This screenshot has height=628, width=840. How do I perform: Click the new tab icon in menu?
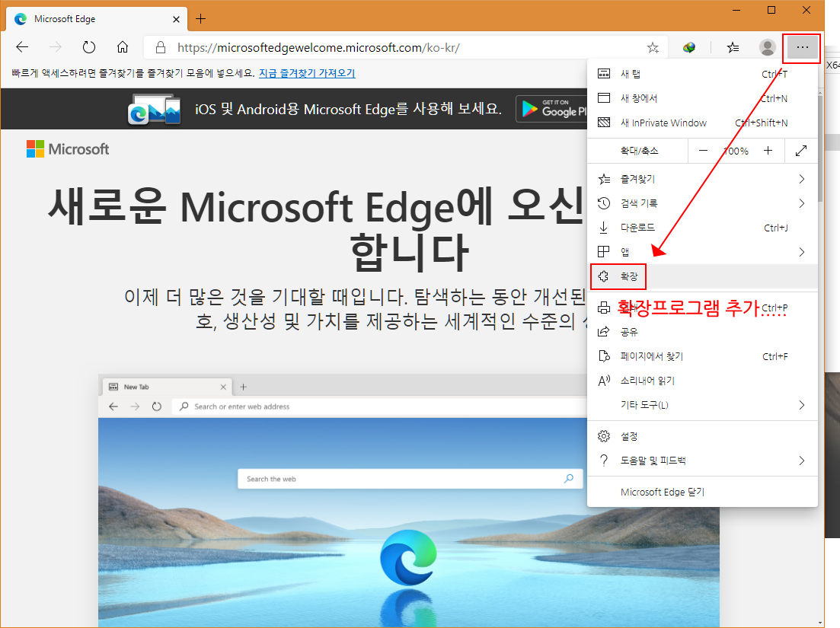pos(604,74)
